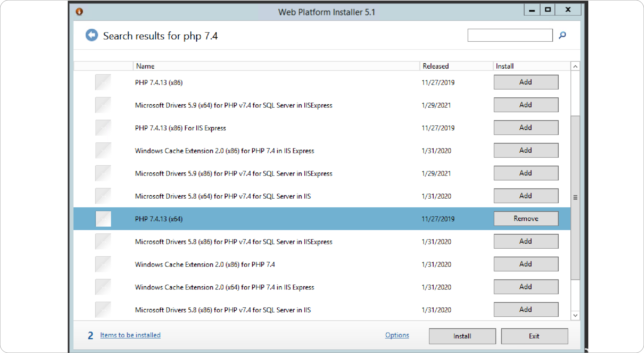The width and height of the screenshot is (644, 353).
Task: Click icon for Drivers 5.8 (x64) in IIS
Action: pos(103,196)
